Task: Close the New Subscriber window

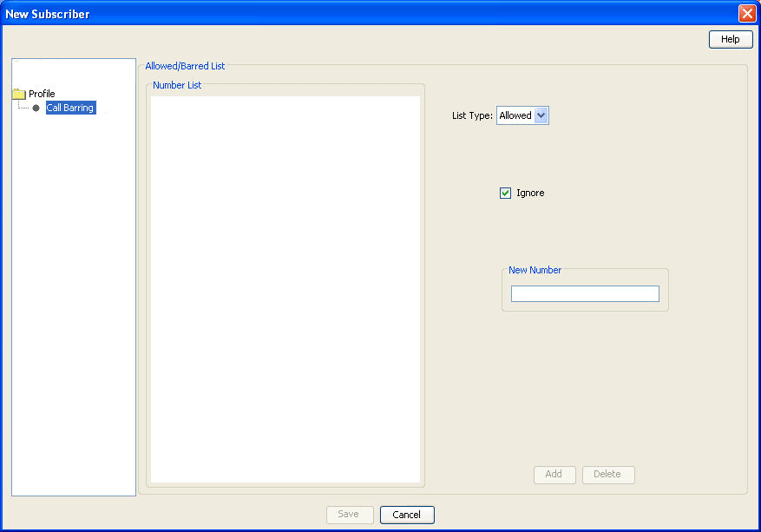Action: (747, 14)
